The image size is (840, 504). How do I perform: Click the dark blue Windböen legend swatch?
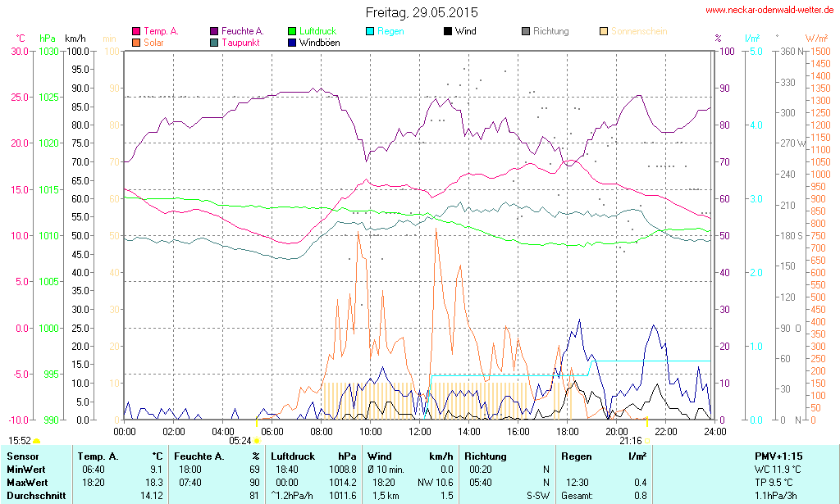293,43
